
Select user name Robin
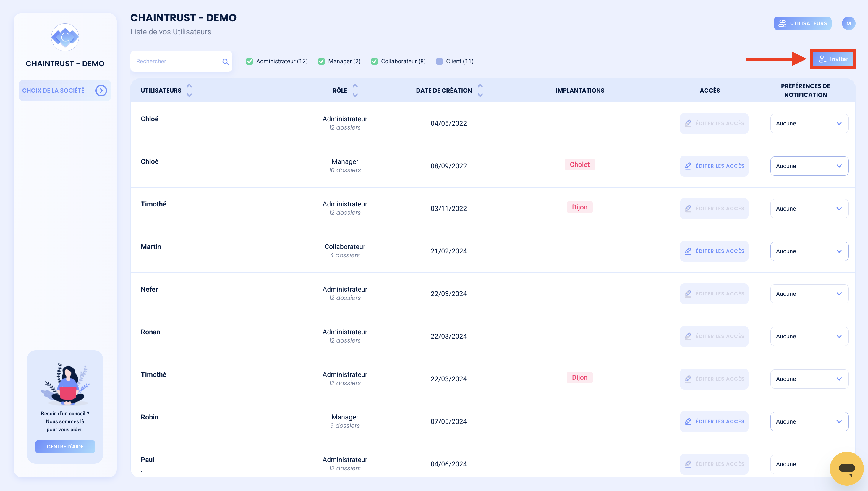tap(150, 417)
